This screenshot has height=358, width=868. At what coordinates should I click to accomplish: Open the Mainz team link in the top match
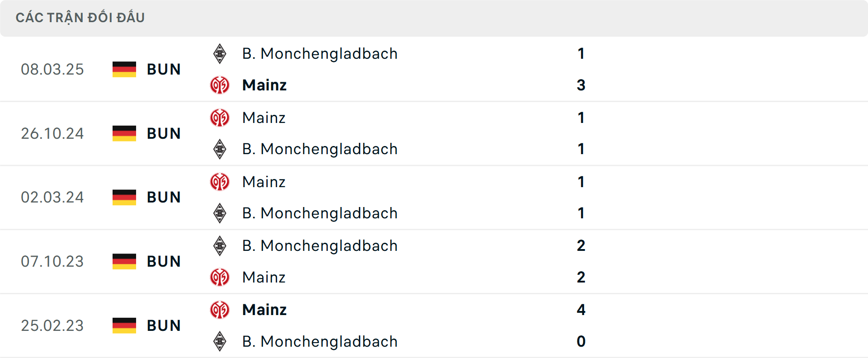click(x=264, y=85)
